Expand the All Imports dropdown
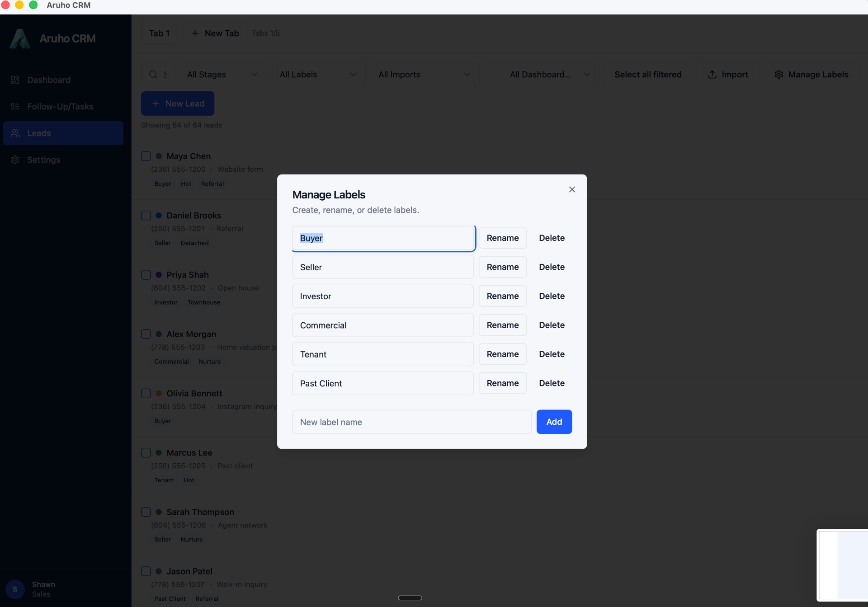 (424, 75)
